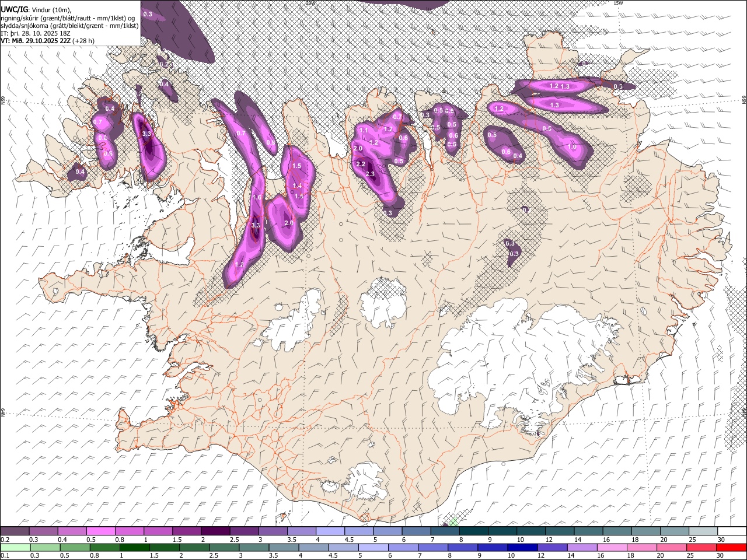747x560 pixels.
Task: Click the '0.1' label in the green legend row
Action: (5, 556)
